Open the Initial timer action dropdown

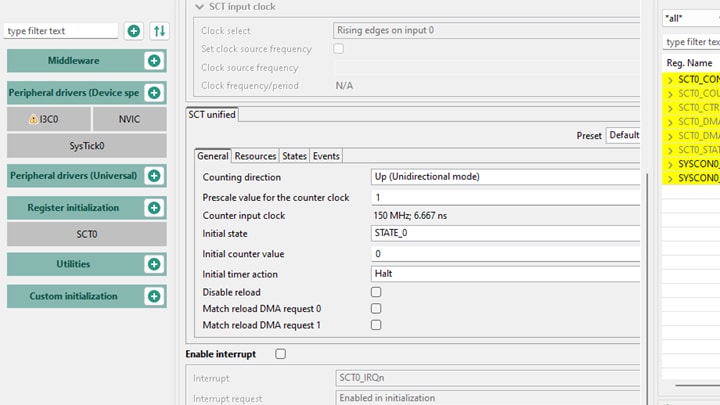pyautogui.click(x=505, y=273)
